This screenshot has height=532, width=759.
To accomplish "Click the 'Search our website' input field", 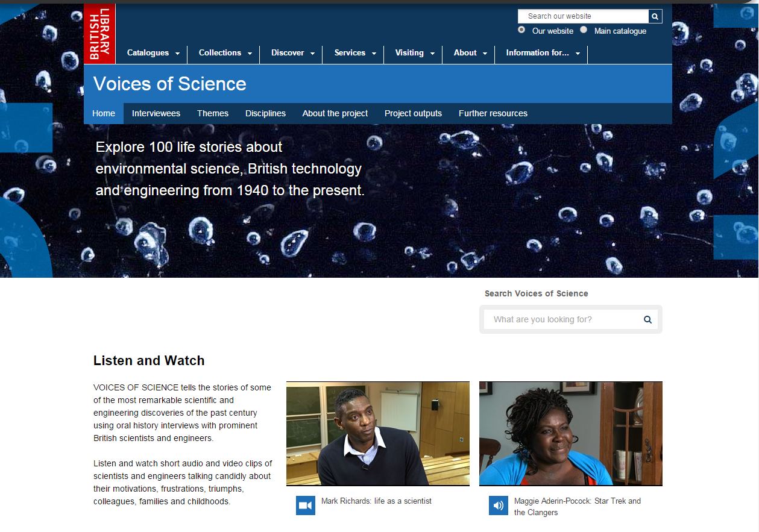I will pyautogui.click(x=583, y=16).
